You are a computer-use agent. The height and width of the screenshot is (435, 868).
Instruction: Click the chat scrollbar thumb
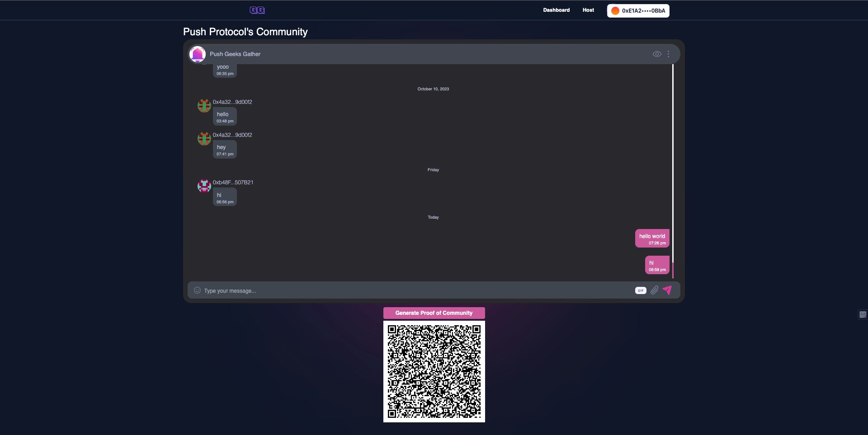673,270
